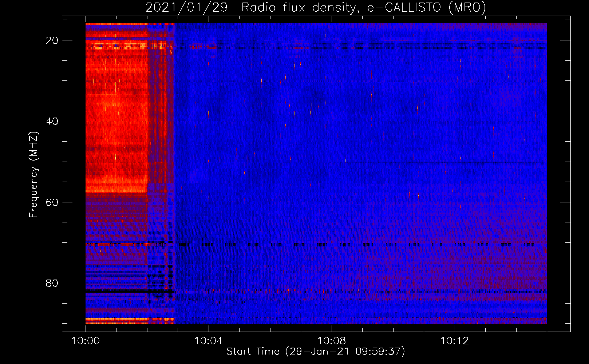The height and width of the screenshot is (364, 589).
Task: Click the '40' frequency tick label
Action: [52, 121]
